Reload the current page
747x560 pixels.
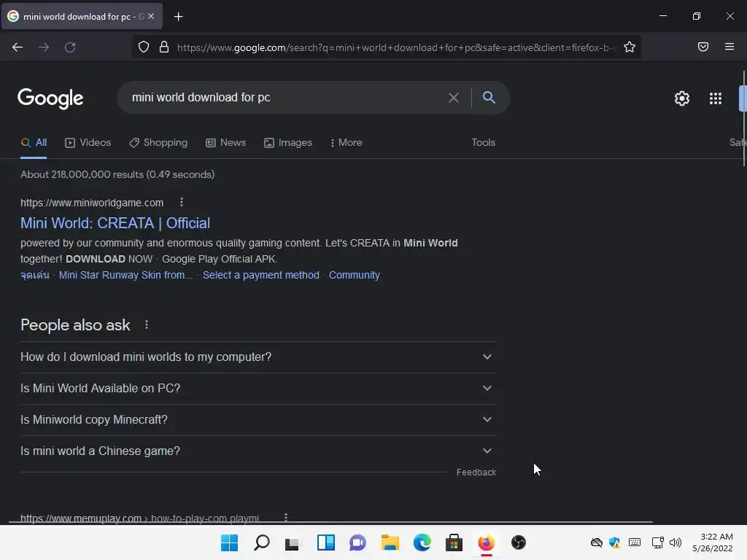click(x=70, y=47)
